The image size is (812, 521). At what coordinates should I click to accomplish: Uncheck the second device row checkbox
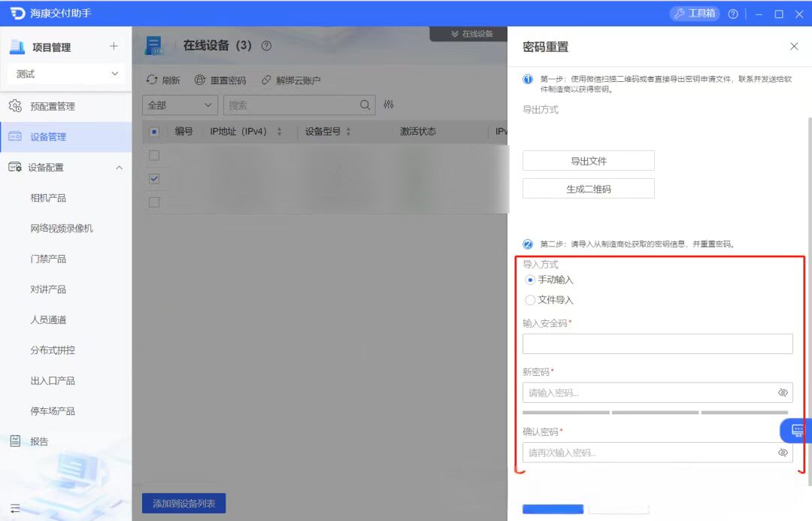point(154,179)
